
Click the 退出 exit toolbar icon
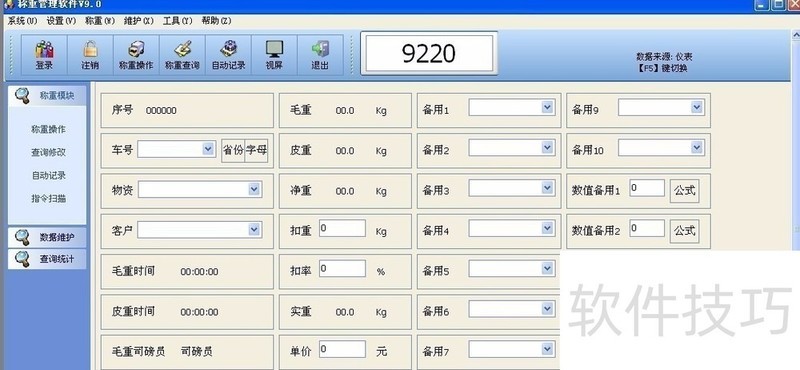(x=320, y=55)
